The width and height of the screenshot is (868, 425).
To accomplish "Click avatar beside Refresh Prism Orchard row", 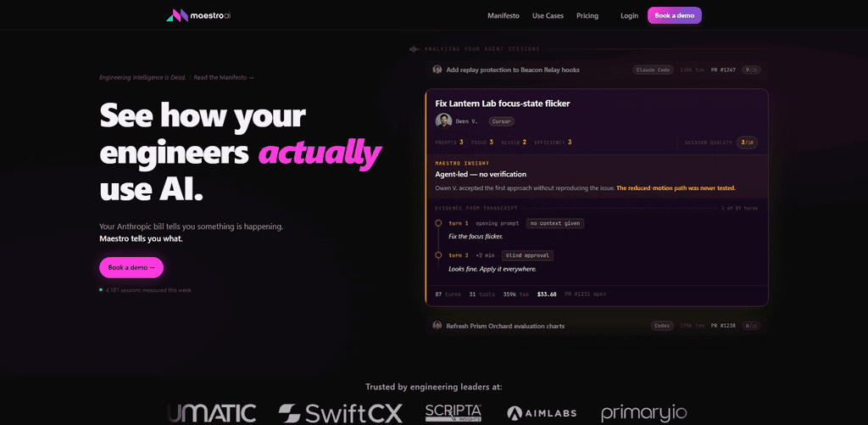I will point(437,325).
